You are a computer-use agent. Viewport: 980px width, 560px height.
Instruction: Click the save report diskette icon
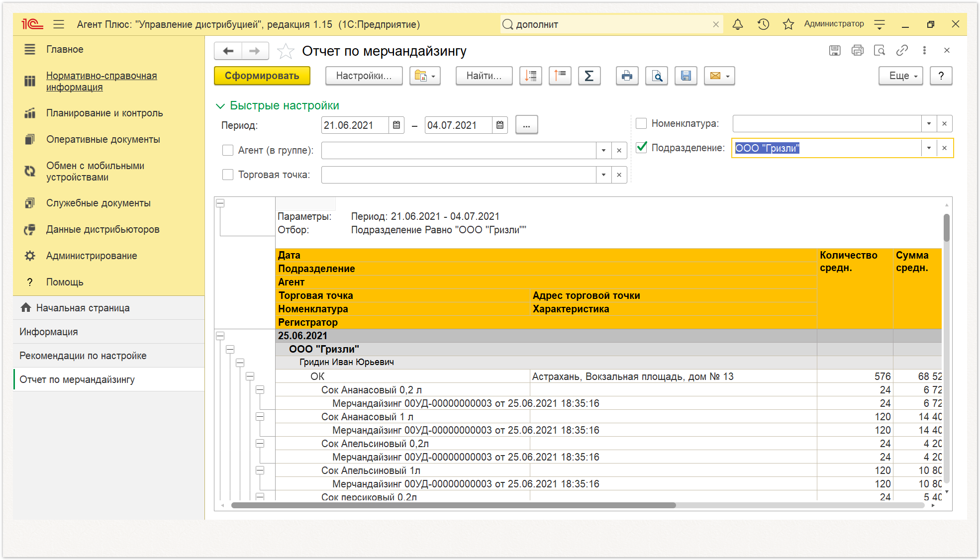[x=686, y=76]
